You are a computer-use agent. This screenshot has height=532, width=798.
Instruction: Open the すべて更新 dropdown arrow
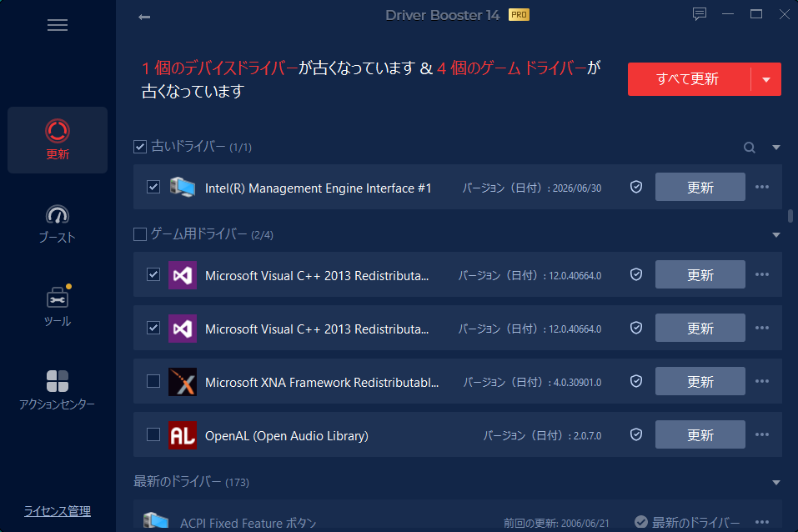tap(766, 79)
